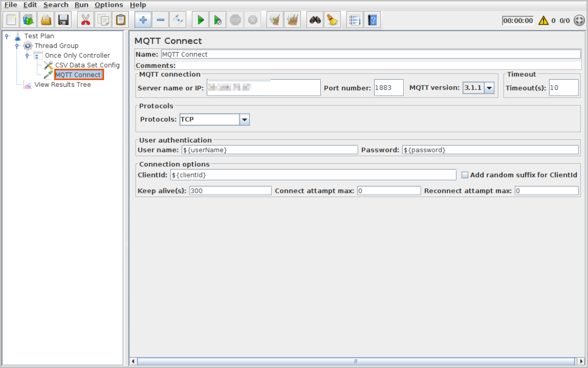The width and height of the screenshot is (588, 368).
Task: Start test with no pauses icon
Action: click(218, 20)
